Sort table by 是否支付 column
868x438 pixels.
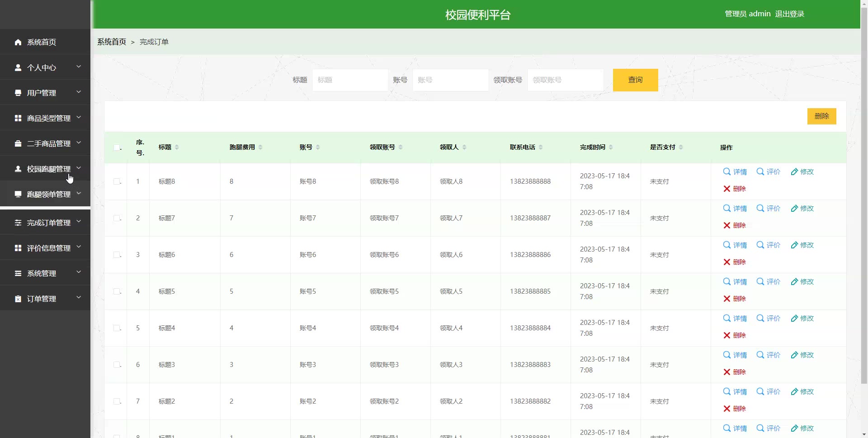coord(681,147)
